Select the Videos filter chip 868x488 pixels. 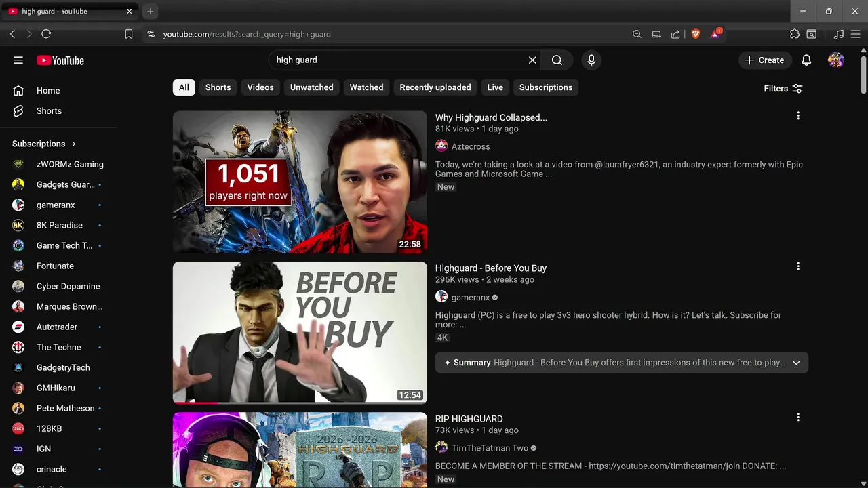260,87
